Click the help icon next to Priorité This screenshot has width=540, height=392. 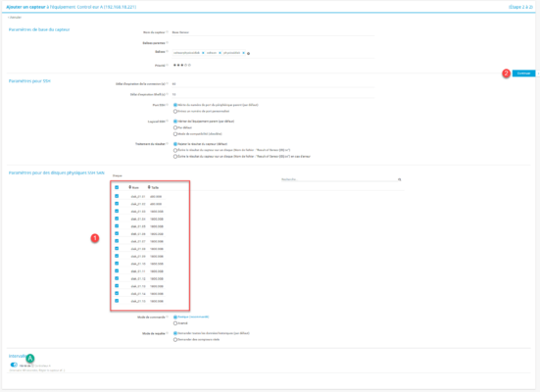click(167, 65)
